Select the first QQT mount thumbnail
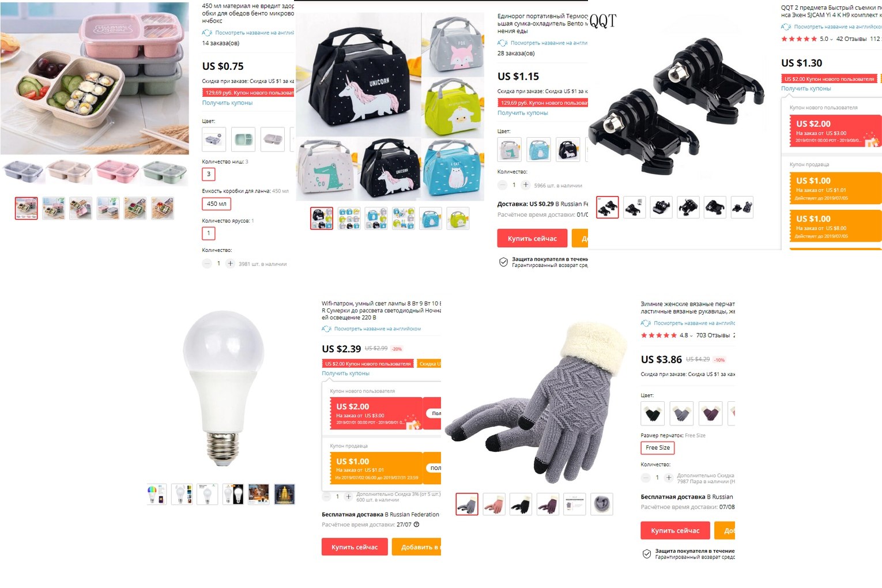This screenshot has width=882, height=588. click(x=608, y=208)
